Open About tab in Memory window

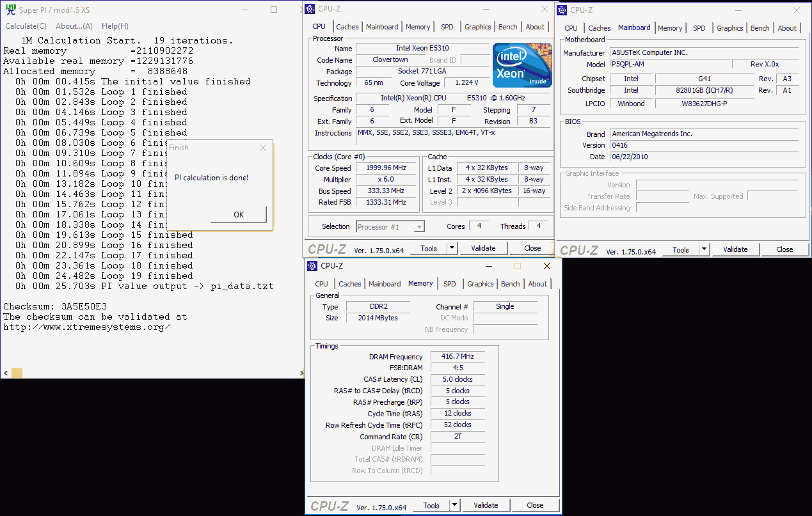[537, 284]
